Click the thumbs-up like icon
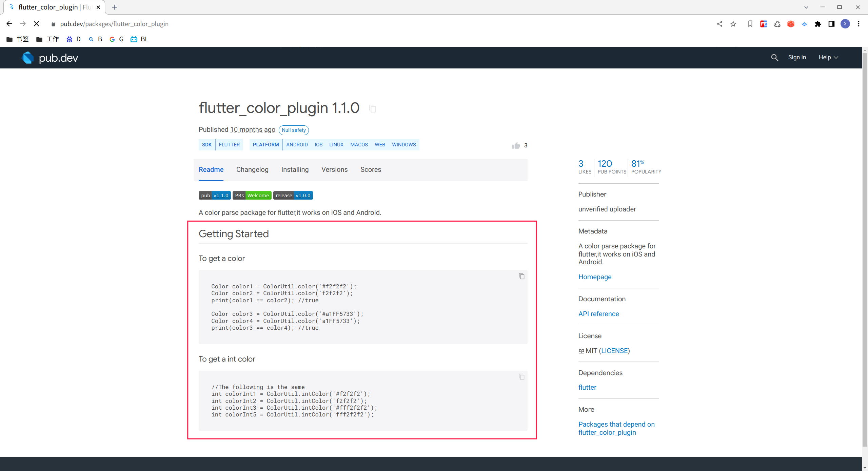Image resolution: width=868 pixels, height=471 pixels. click(x=516, y=145)
